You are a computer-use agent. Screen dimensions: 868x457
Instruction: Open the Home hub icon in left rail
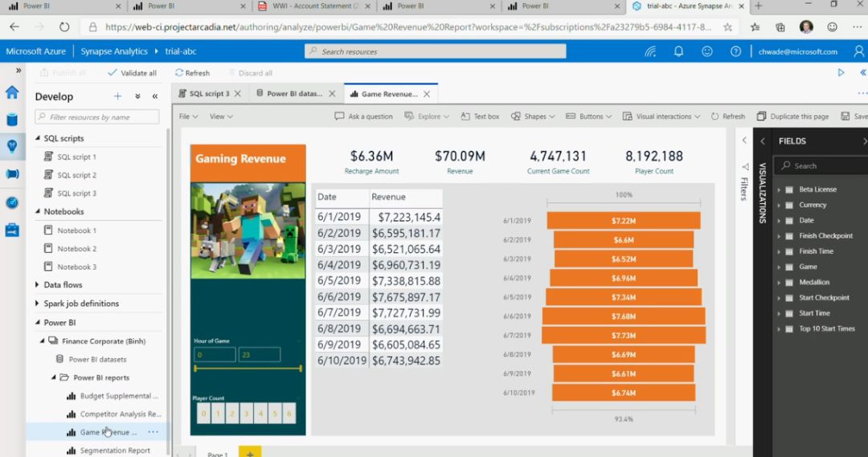(x=11, y=92)
